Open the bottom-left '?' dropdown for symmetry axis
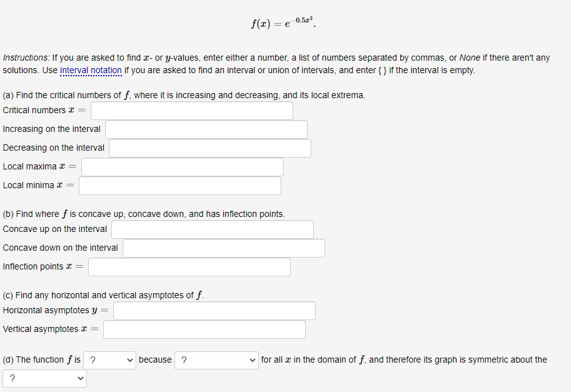 [44, 378]
